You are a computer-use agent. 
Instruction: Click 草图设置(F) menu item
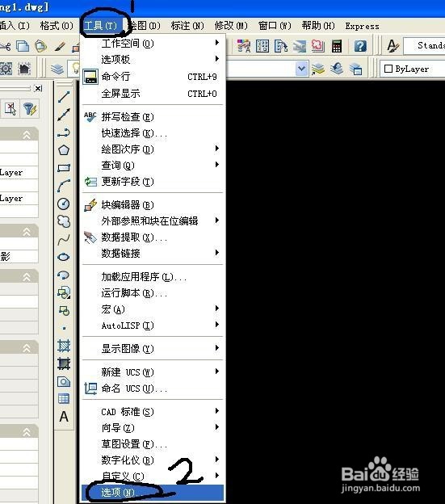point(153,444)
